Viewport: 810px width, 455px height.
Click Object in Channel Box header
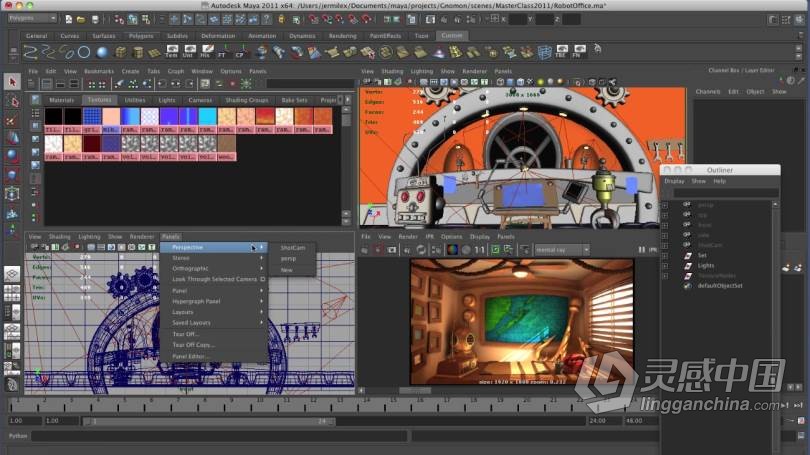tap(755, 91)
